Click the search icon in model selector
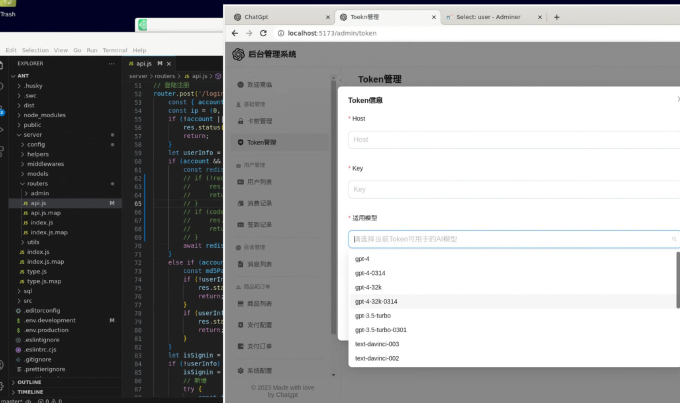 coord(673,240)
